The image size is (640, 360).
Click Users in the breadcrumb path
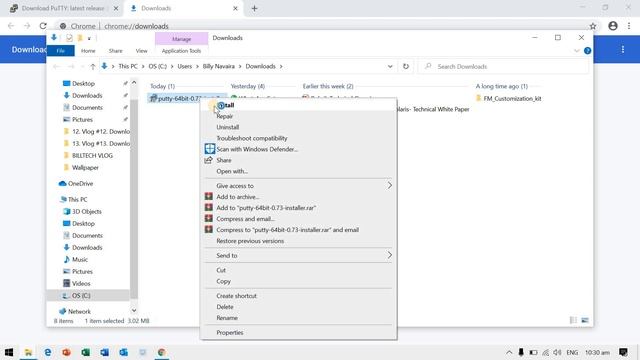[x=184, y=66]
